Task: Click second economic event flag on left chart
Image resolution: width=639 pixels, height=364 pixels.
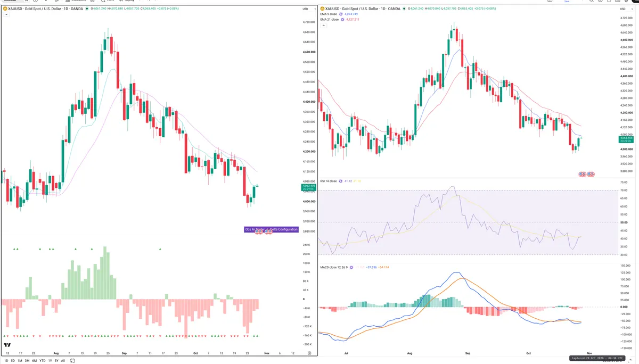Action: (x=268, y=233)
